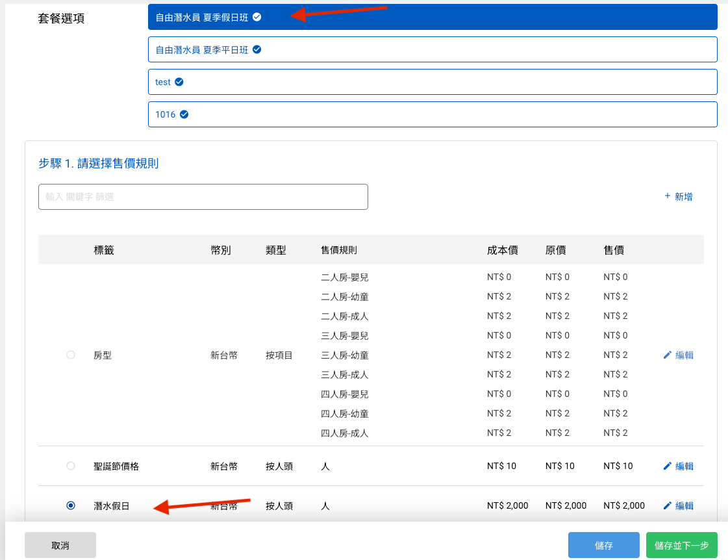
Task: Edit the 潛水假日 price rule
Action: [679, 505]
